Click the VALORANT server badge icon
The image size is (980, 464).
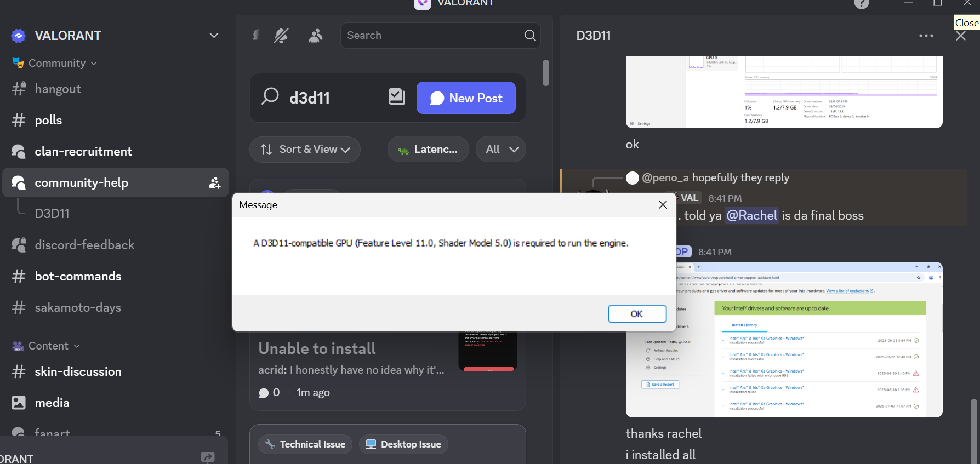[19, 36]
